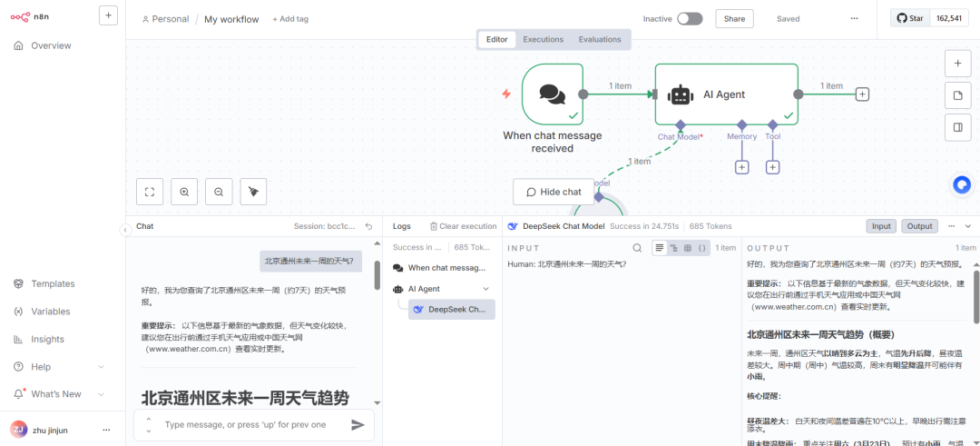Screen dimensions: 980x446
Task: Select the AI Agent robot node
Action: click(681, 94)
